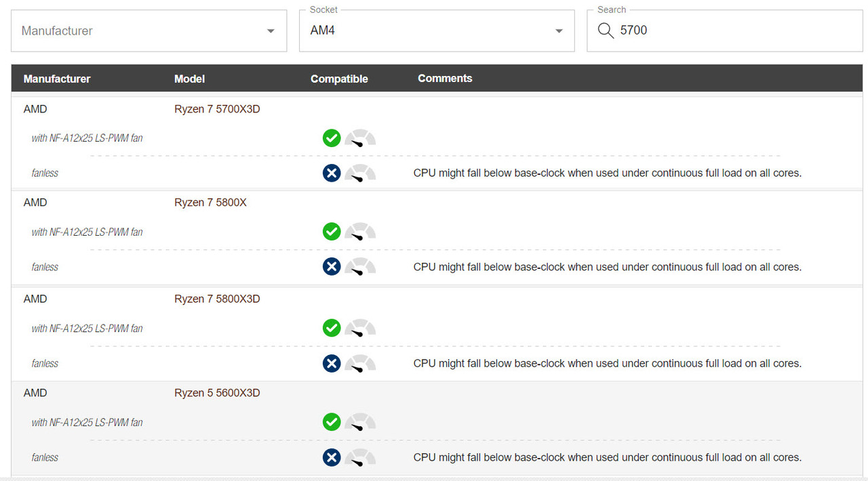Click gauge icon for Ryzen 7 5800X3D with fan
The width and height of the screenshot is (868, 481).
pos(360,328)
